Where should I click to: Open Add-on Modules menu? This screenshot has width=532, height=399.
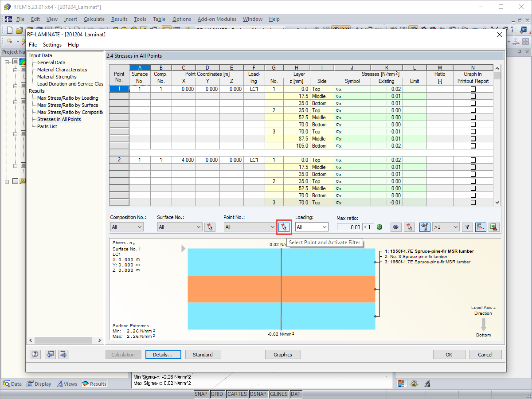217,19
